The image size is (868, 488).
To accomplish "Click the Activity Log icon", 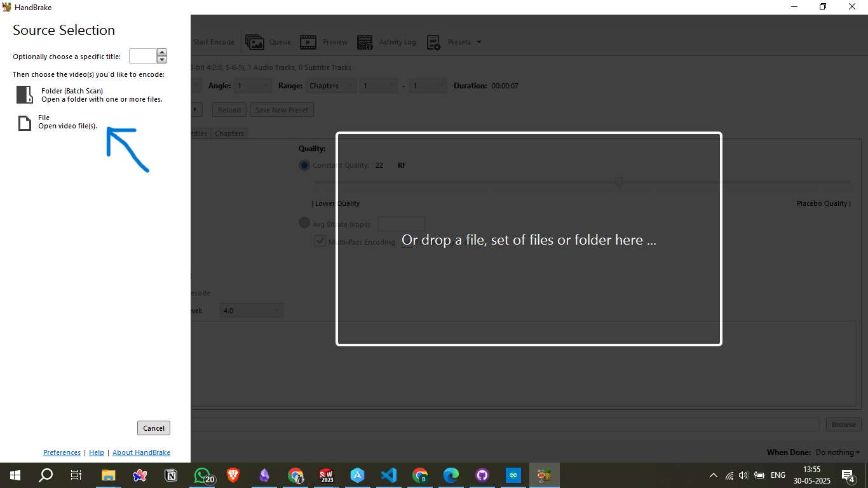I will click(x=365, y=42).
